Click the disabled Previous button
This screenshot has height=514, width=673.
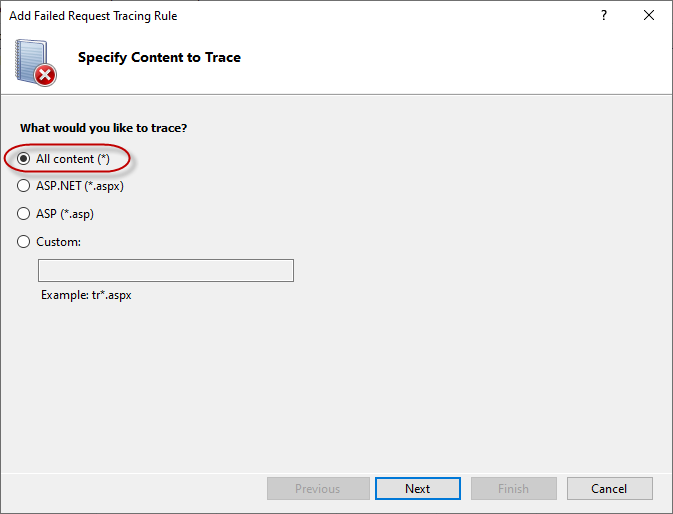click(317, 489)
